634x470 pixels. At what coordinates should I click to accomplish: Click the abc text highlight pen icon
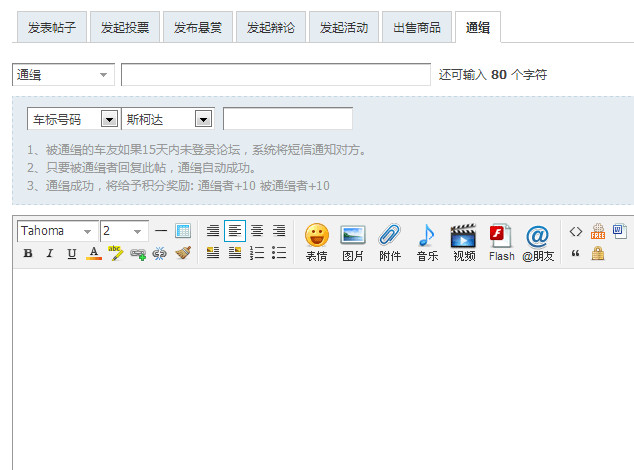click(x=116, y=253)
